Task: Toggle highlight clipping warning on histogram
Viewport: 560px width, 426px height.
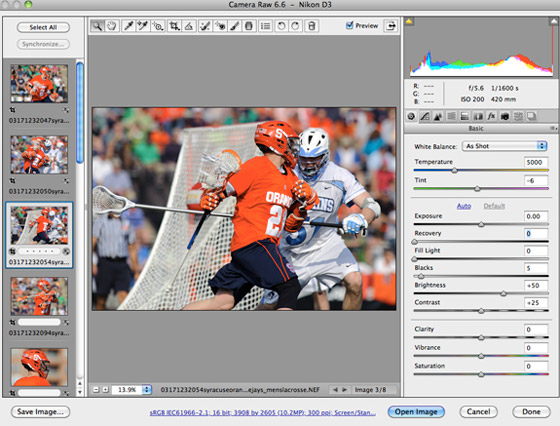Action: [553, 21]
